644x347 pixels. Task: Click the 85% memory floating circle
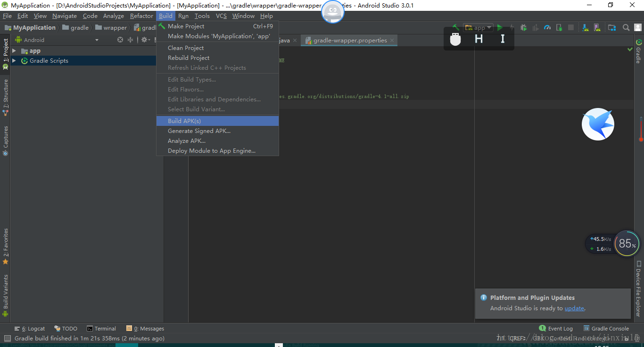click(627, 243)
